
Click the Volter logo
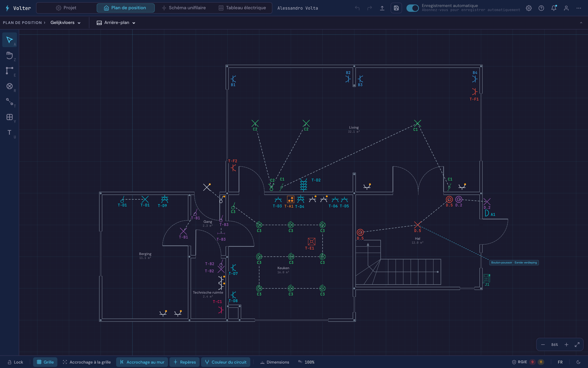[x=18, y=8]
